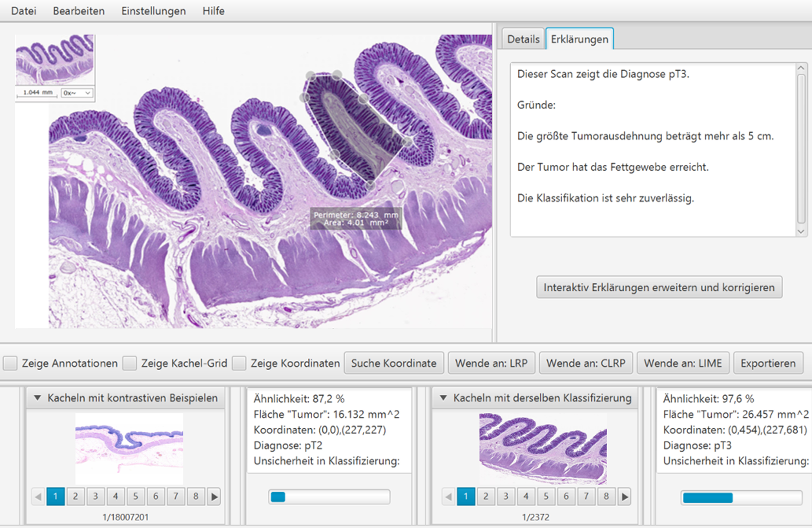Viewport: 812px width, 528px height.
Task: Switch to the Details tab
Action: click(523, 39)
